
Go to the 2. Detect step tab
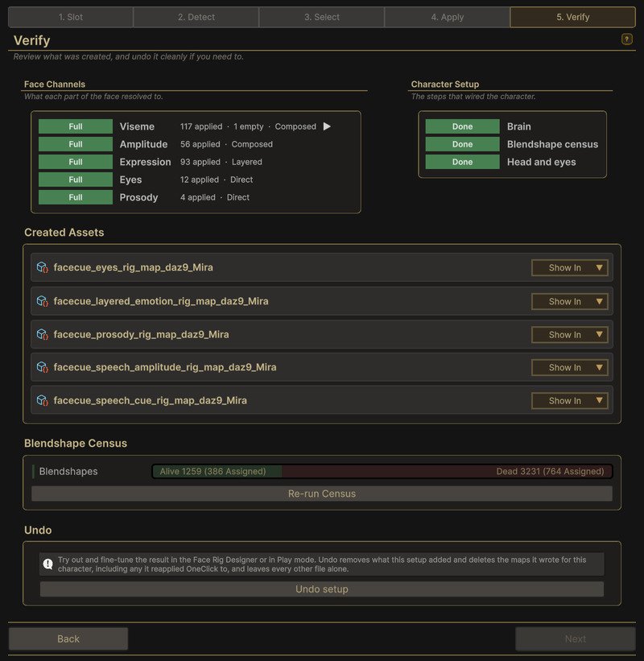coord(196,17)
